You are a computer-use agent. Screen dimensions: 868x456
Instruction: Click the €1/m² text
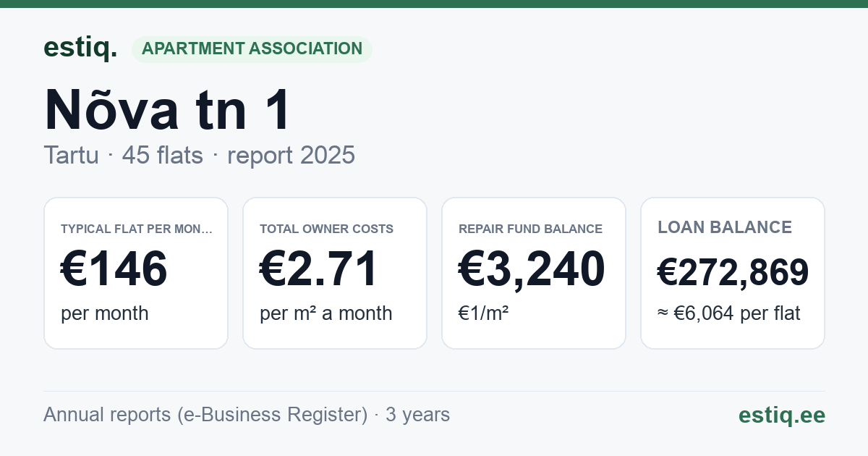(484, 313)
